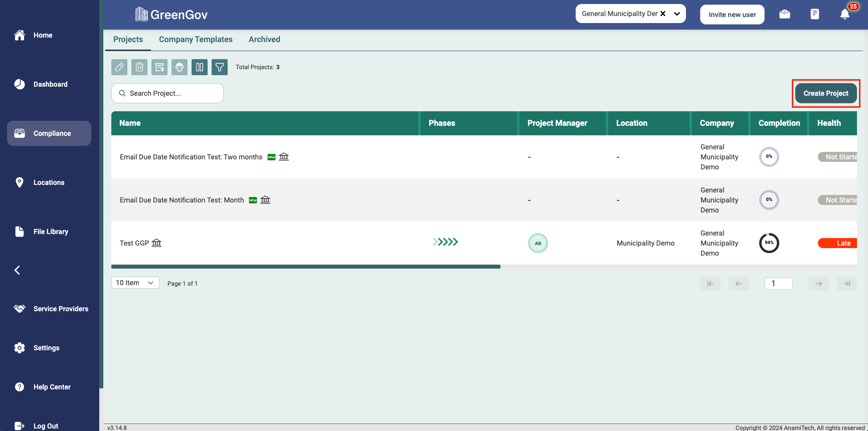Click the sheep-shaped toolbar icon
The width and height of the screenshot is (868, 431).
pyautogui.click(x=180, y=67)
